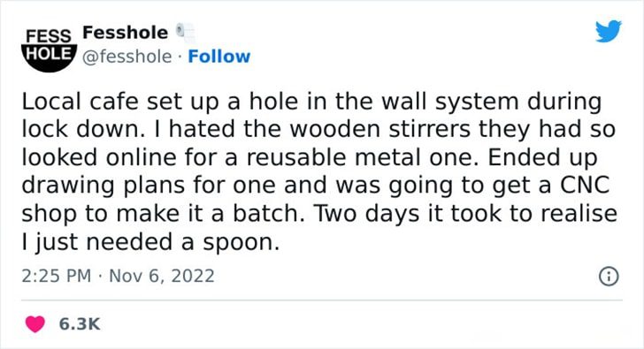This screenshot has height=349, width=644.
Task: Click the tweet text starting 'Local cafe'
Action: (x=319, y=171)
